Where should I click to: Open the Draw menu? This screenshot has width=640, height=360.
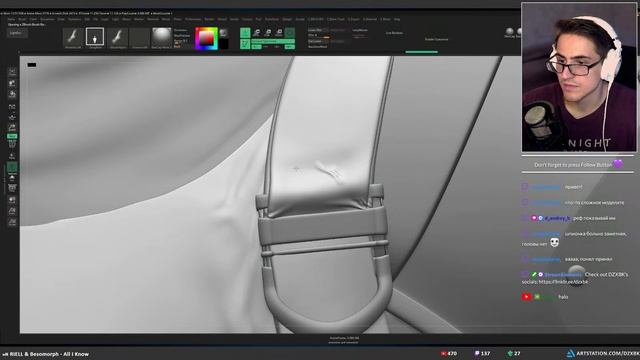click(x=61, y=19)
